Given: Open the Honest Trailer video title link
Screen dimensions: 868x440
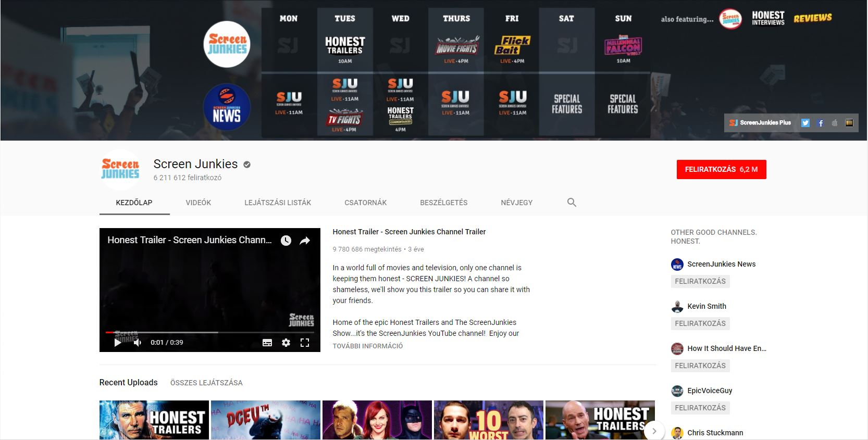Looking at the screenshot, I should click(x=409, y=232).
